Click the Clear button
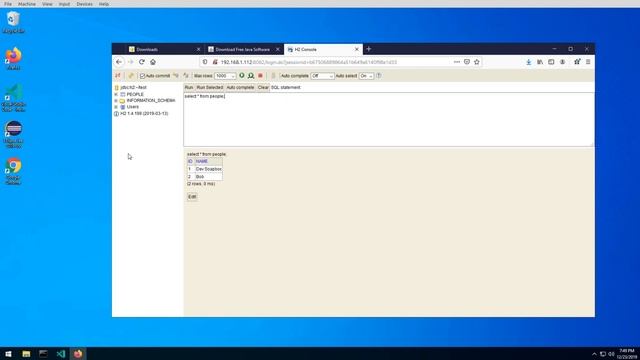Viewport: 640px width, 360px height. 263,87
